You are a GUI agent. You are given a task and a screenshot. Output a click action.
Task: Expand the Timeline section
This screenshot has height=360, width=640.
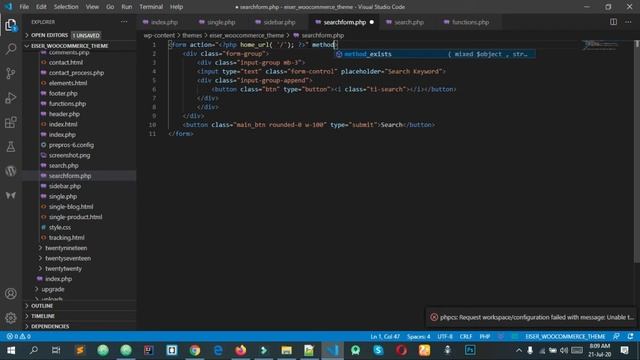43,316
